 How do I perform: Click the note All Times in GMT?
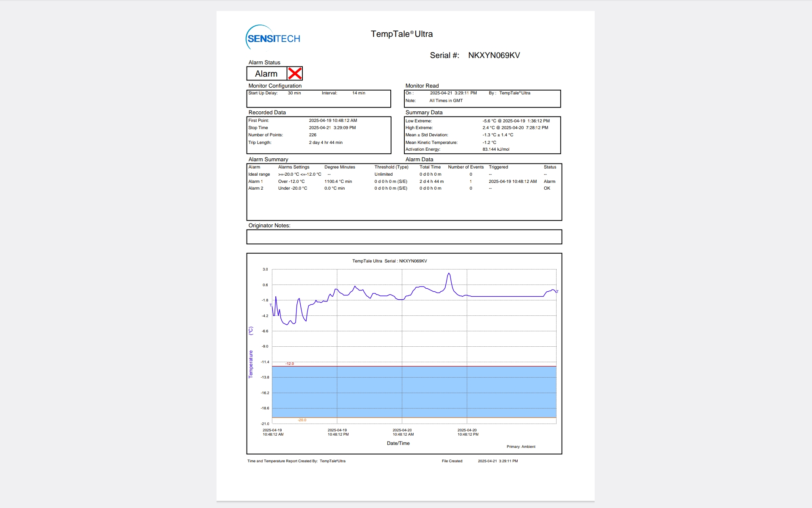pos(446,101)
